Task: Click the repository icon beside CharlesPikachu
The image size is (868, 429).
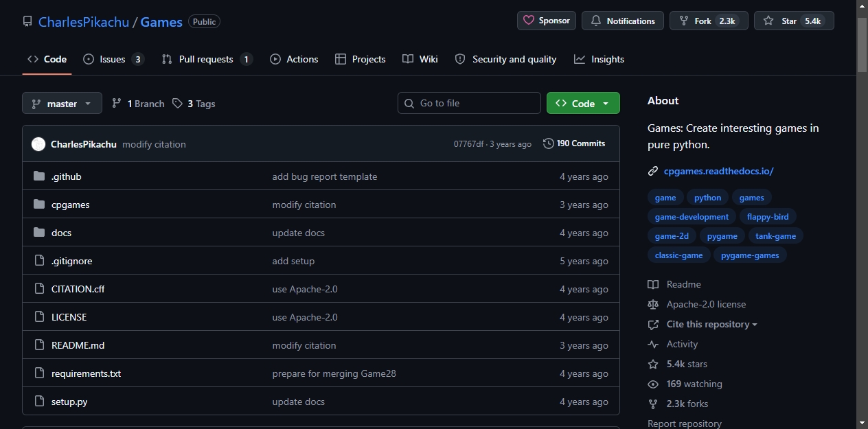Action: click(x=27, y=21)
